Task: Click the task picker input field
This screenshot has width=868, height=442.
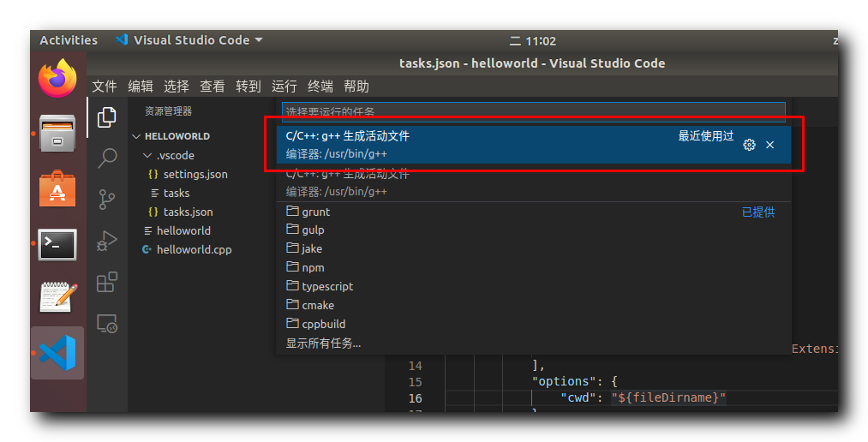Action: pyautogui.click(x=534, y=111)
